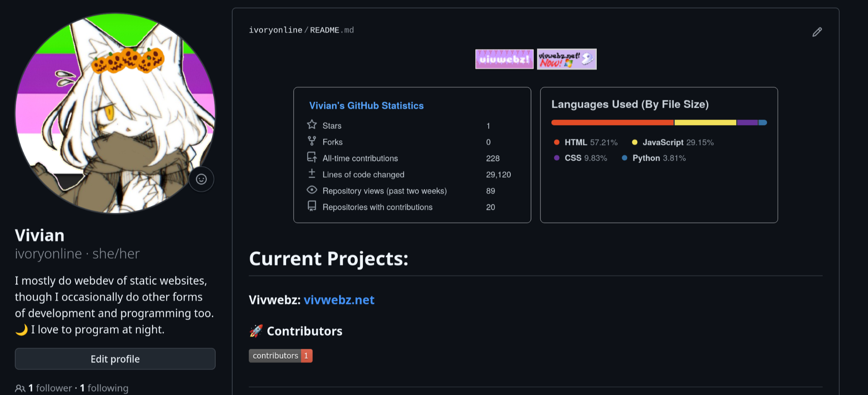Click the vivwebz.net Now! banner badge
The height and width of the screenshot is (395, 868).
[567, 59]
